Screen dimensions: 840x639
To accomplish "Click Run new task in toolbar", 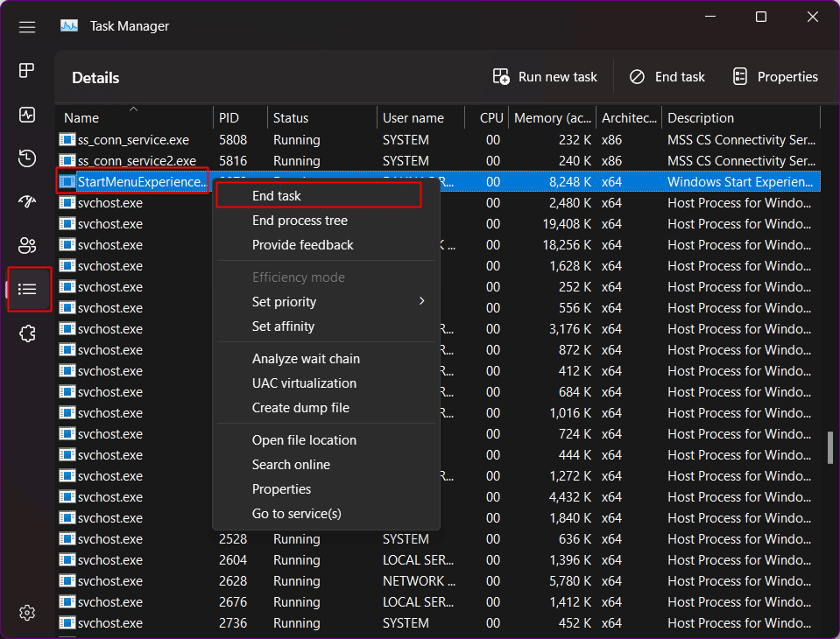I will coord(544,77).
